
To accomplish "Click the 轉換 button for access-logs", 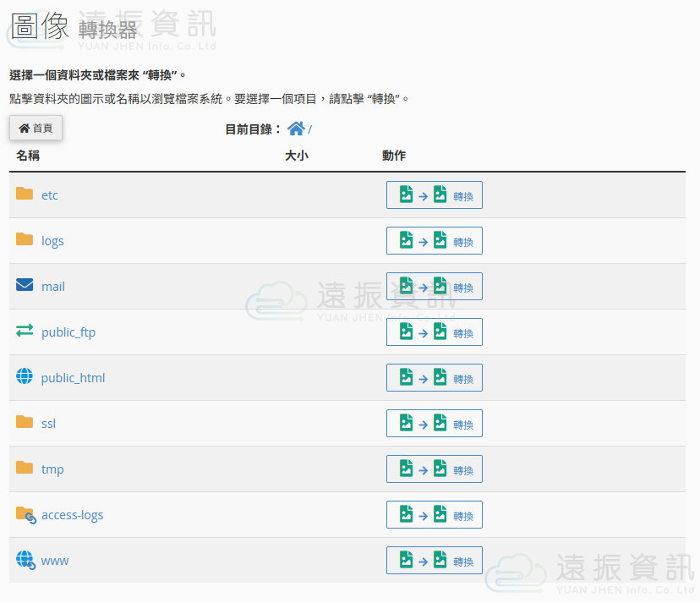I will [x=434, y=515].
